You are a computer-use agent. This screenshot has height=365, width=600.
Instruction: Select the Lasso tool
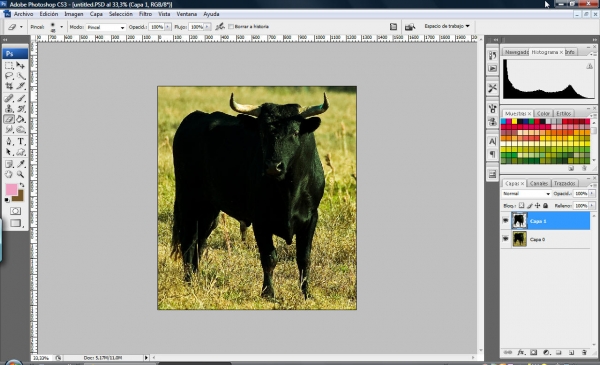[x=9, y=76]
